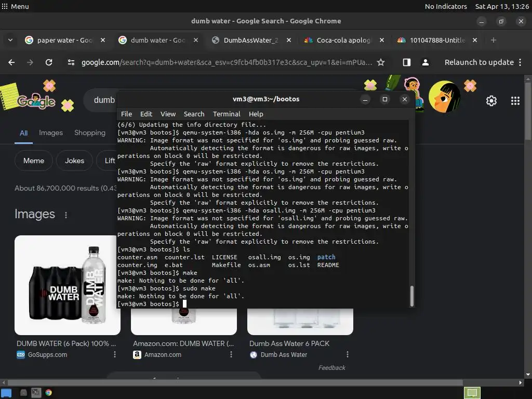Switch to Chrome via taskbar icon
This screenshot has height=399, width=532.
48,393
